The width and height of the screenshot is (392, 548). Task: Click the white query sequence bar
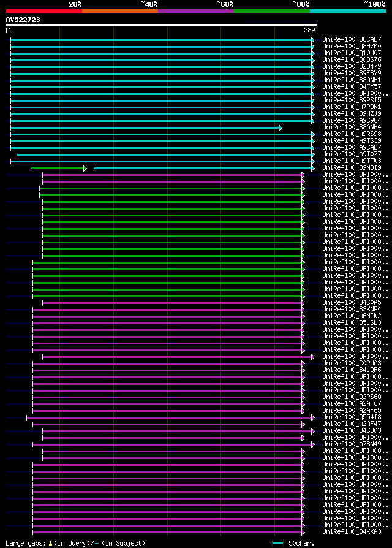pyautogui.click(x=162, y=25)
